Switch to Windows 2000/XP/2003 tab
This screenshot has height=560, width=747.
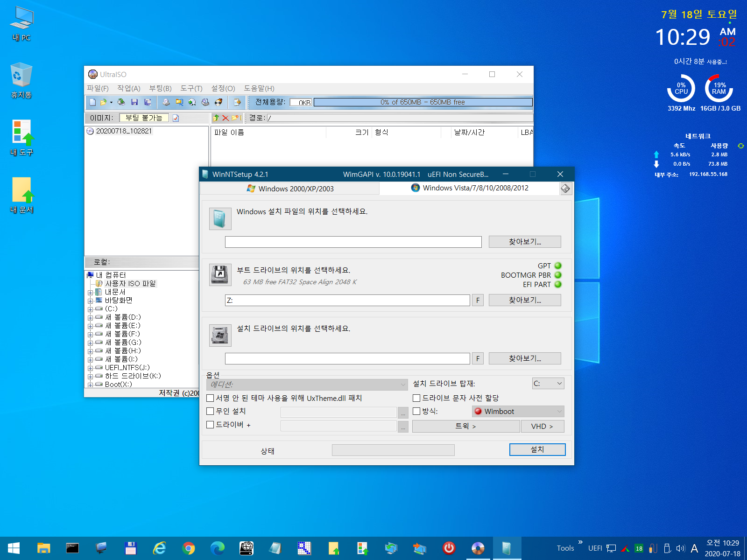(x=290, y=189)
